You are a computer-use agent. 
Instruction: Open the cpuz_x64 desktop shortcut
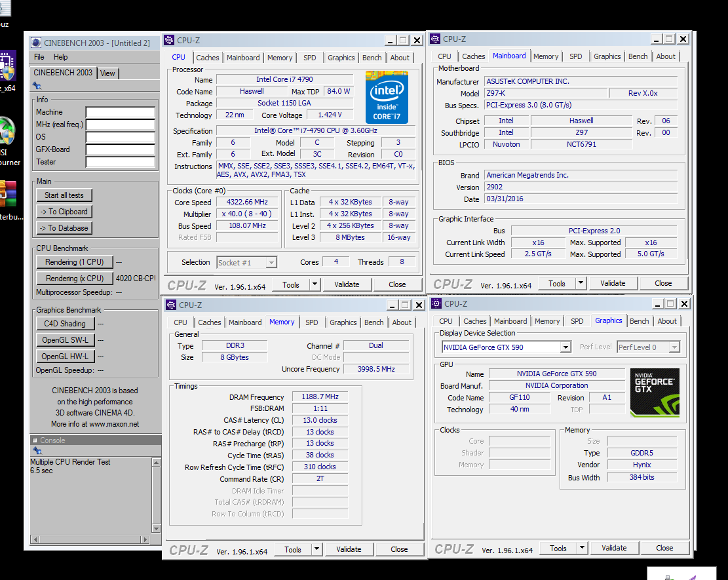7,66
